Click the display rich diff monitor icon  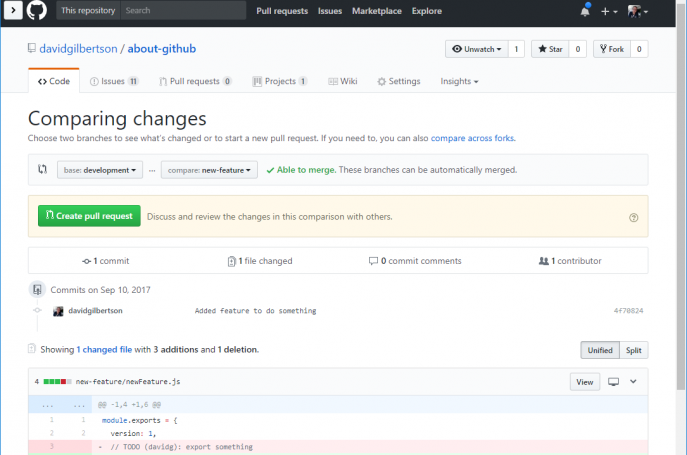click(613, 381)
